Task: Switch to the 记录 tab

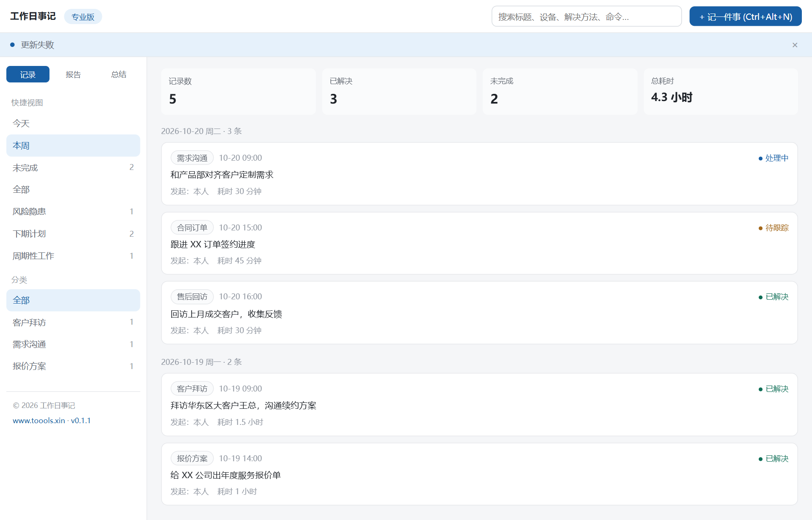Action: (28, 74)
